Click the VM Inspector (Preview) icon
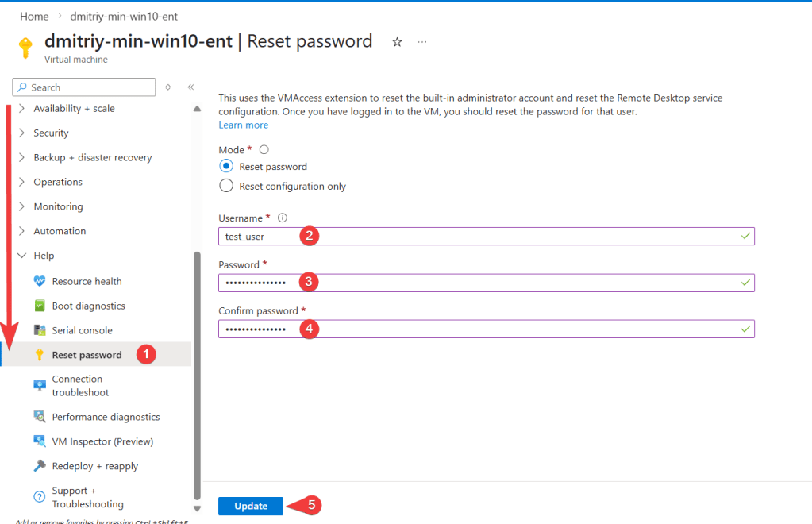Viewport: 812px width, 524px height. pyautogui.click(x=40, y=441)
